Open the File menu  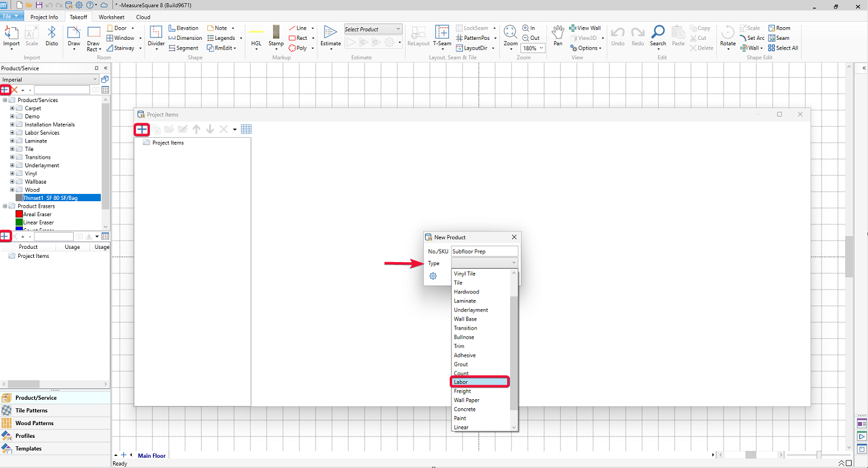click(x=11, y=16)
